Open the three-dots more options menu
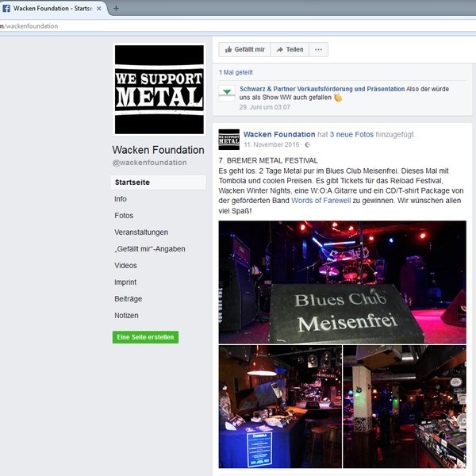 click(318, 49)
